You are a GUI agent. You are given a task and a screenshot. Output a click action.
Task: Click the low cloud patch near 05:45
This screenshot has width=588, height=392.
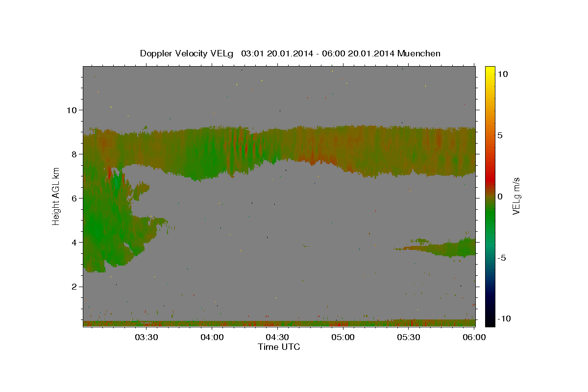point(441,248)
